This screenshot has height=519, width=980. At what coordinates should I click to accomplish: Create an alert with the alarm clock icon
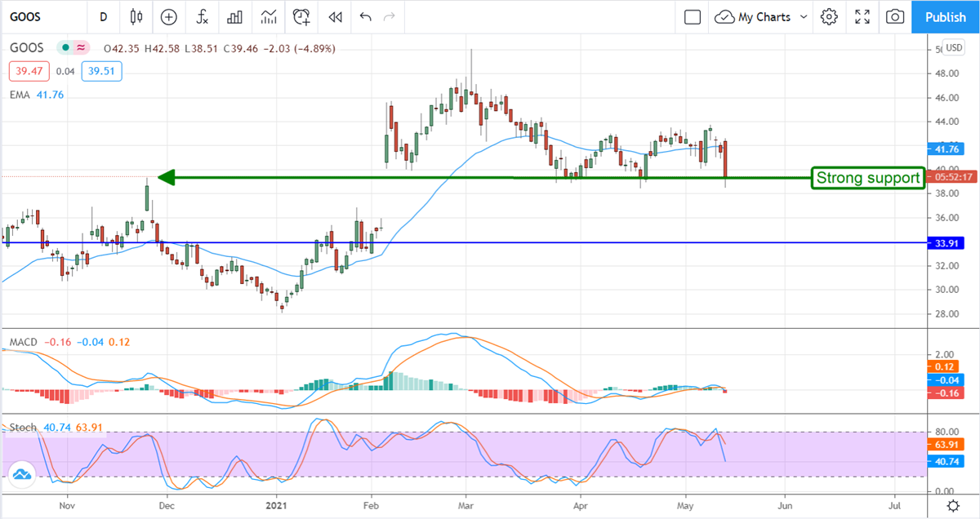pyautogui.click(x=302, y=16)
